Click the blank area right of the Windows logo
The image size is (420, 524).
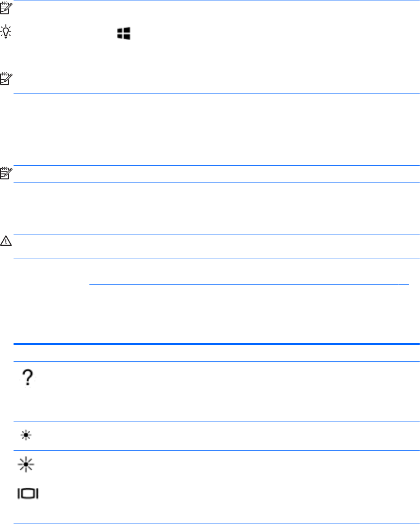click(271, 33)
